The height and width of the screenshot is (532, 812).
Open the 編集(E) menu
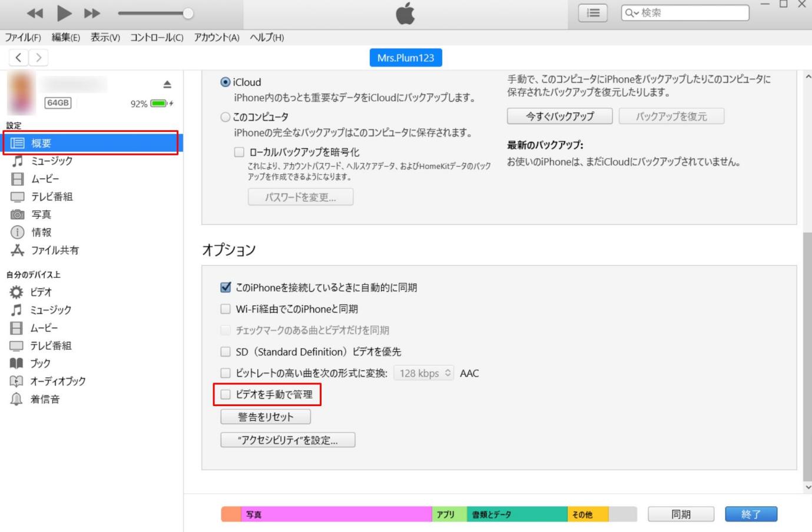pyautogui.click(x=65, y=37)
